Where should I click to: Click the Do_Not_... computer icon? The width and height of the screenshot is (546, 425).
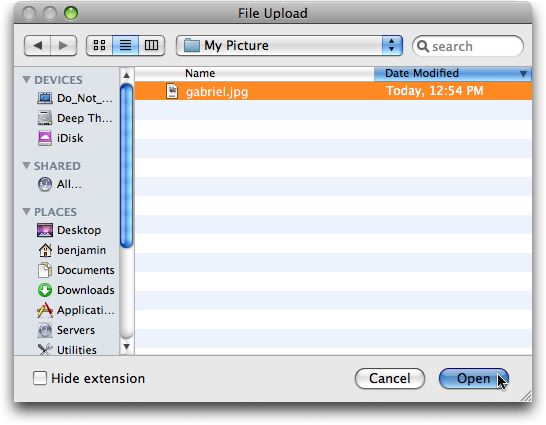click(x=45, y=98)
